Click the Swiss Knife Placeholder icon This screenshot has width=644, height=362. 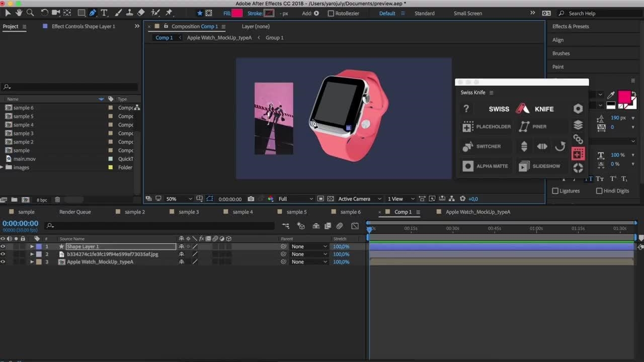tap(468, 127)
